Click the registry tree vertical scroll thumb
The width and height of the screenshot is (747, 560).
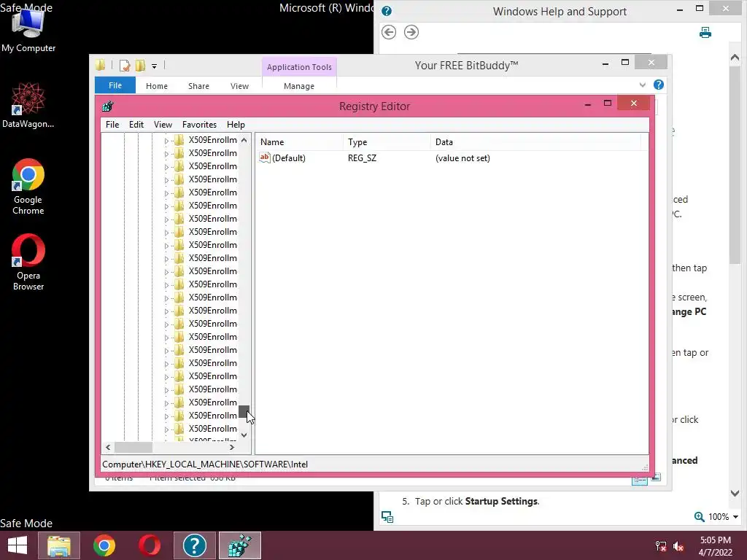point(244,411)
